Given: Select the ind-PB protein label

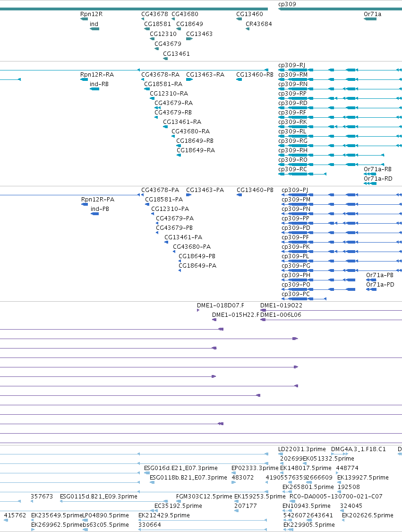Looking at the screenshot, I should (100, 209).
